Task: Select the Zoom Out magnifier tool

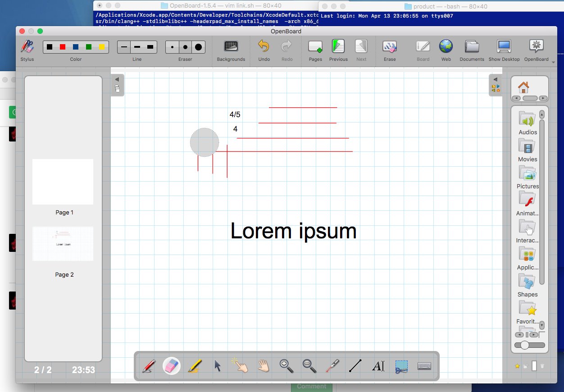Action: click(x=309, y=366)
